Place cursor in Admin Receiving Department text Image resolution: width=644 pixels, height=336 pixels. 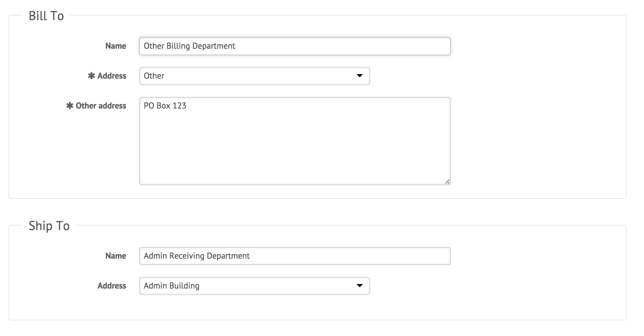196,256
